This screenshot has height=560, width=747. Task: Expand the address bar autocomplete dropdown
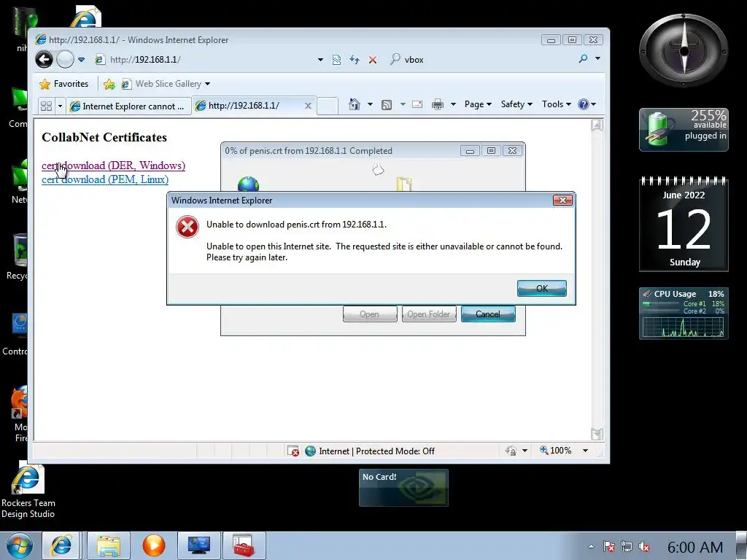tap(321, 60)
